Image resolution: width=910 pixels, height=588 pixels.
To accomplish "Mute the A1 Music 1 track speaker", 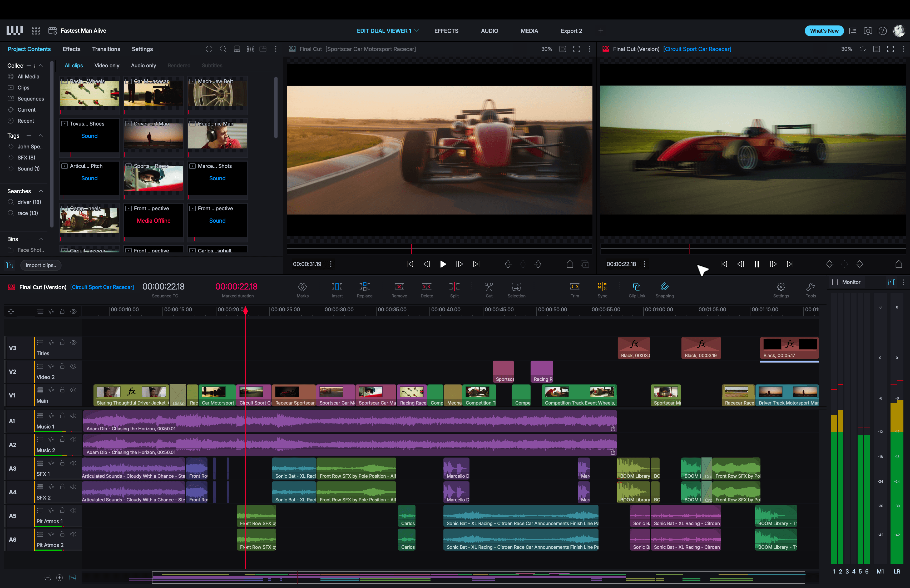I will [x=73, y=416].
